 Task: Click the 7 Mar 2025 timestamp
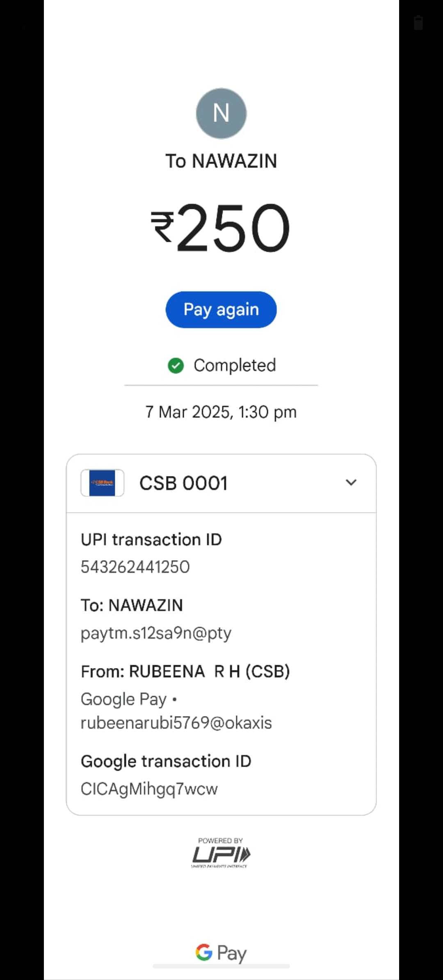click(221, 412)
